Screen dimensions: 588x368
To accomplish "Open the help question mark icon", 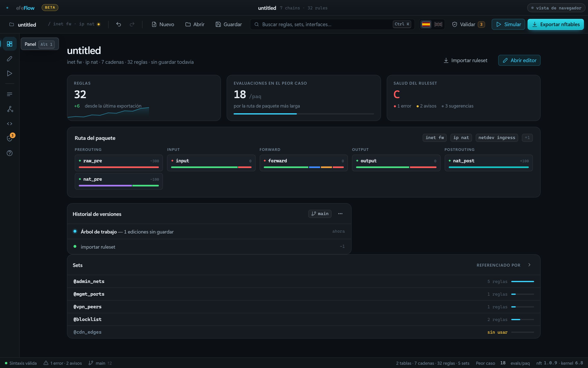I will coord(9,153).
